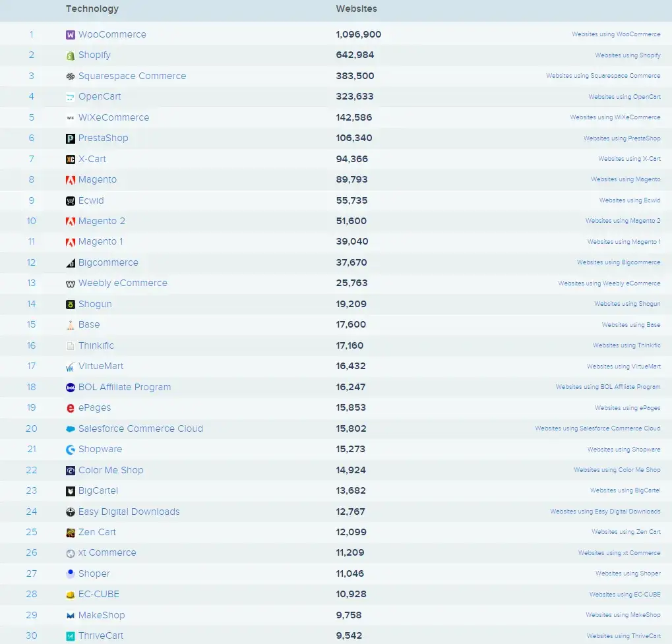Click 'Websites using Weebly eCommerce' link
This screenshot has width=672, height=644.
pyautogui.click(x=609, y=283)
